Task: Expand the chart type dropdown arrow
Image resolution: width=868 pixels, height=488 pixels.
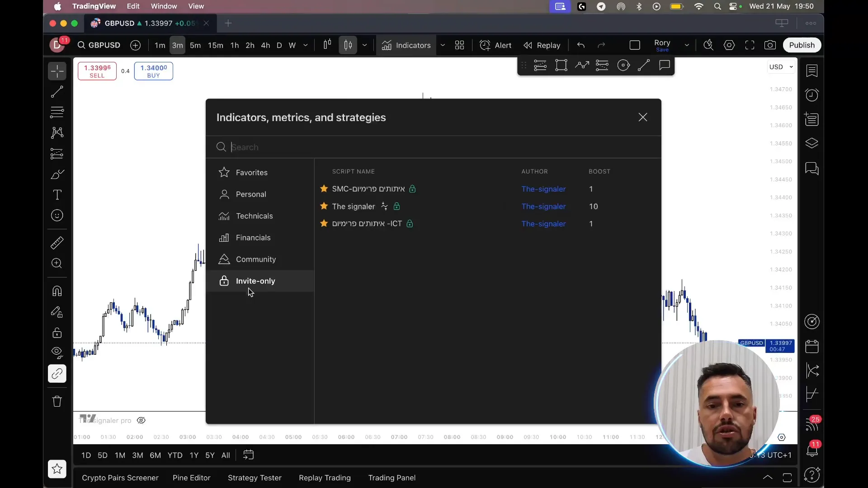Action: click(x=364, y=45)
